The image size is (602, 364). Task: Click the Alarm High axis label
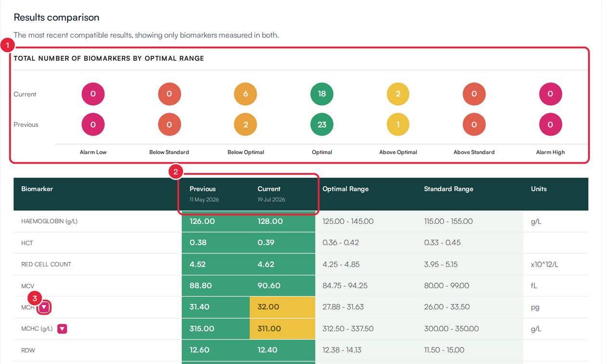click(x=550, y=152)
